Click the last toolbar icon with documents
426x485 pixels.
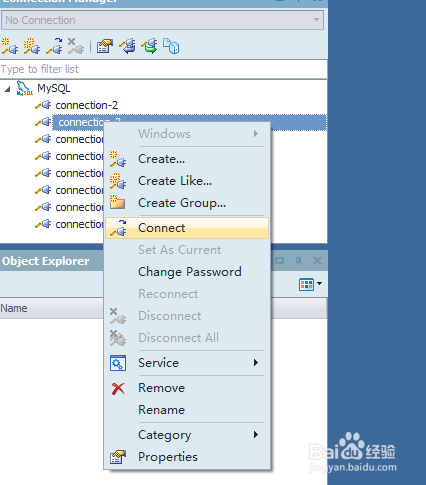[171, 46]
